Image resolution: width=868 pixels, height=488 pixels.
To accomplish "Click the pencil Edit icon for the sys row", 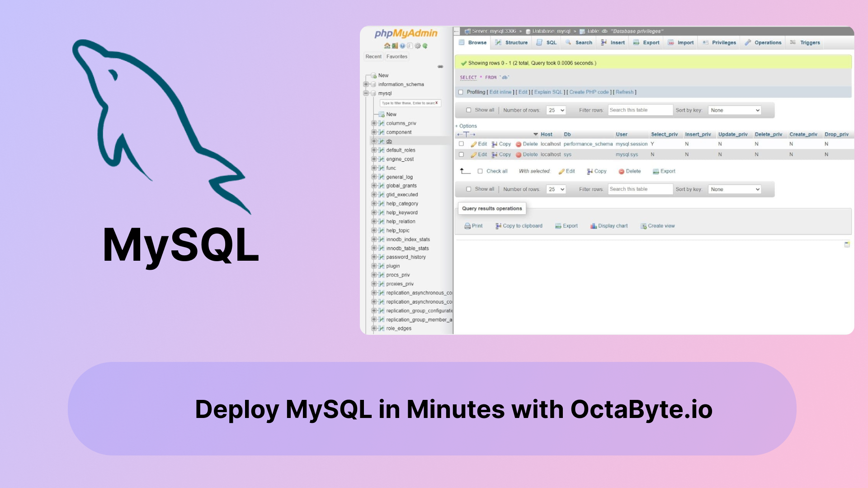I will pyautogui.click(x=474, y=155).
